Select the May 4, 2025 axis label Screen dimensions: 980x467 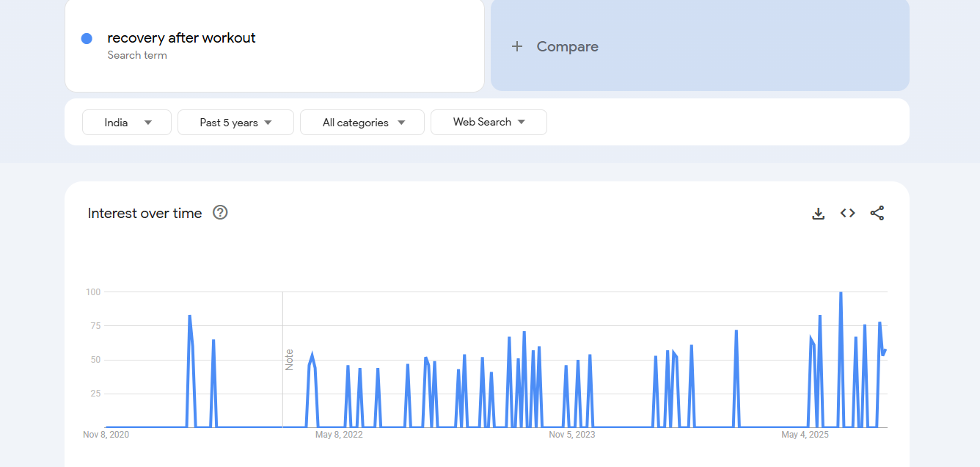pyautogui.click(x=805, y=435)
